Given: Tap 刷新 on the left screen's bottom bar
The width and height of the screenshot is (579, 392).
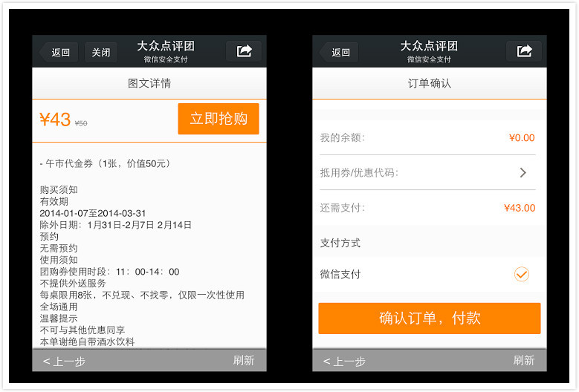Looking at the screenshot, I should [244, 360].
